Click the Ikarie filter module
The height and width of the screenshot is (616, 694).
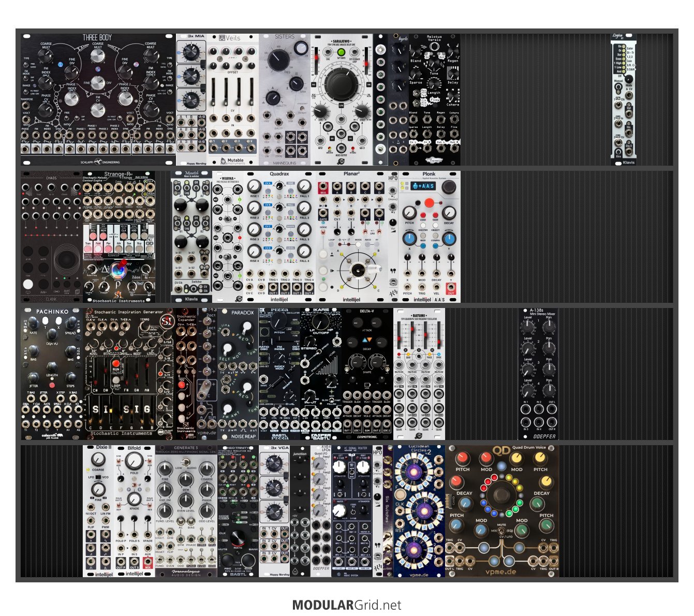(321, 374)
